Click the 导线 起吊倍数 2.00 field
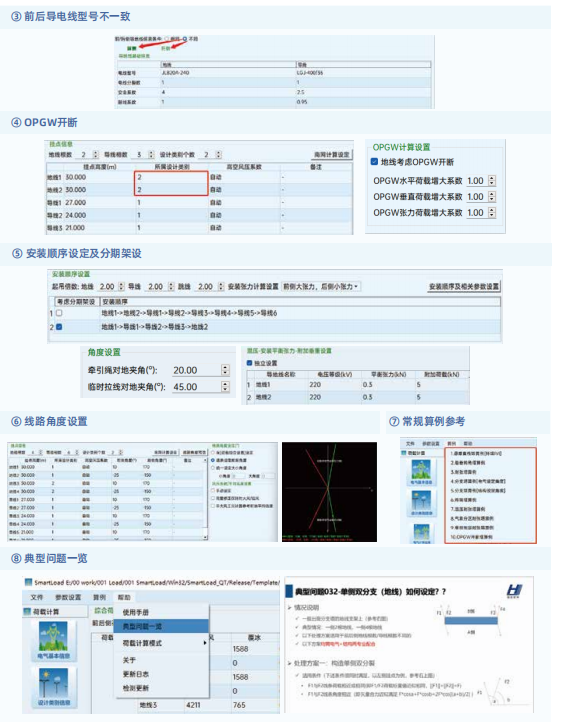Screen dimensions: 563x725 pyautogui.click(x=155, y=287)
